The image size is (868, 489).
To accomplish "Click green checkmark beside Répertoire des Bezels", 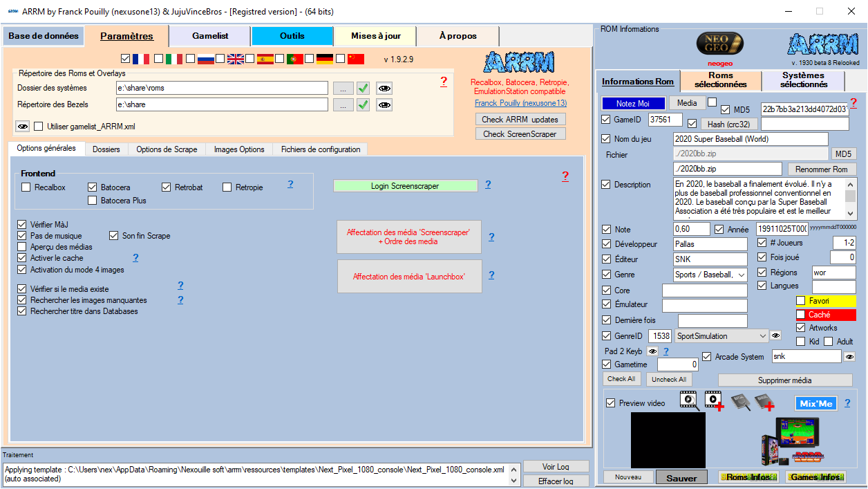I will click(x=363, y=104).
